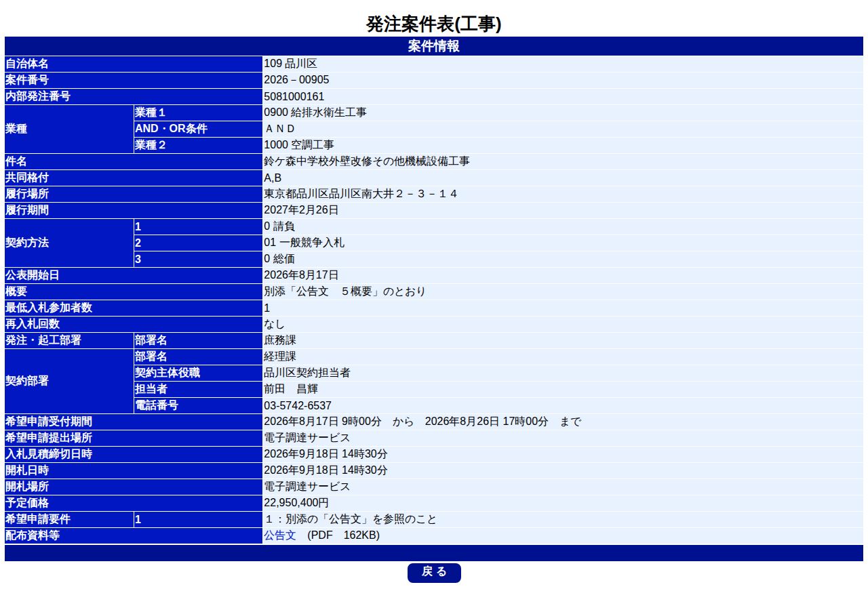
Task: Click the 希望申請受付期間 date range value
Action: [x=422, y=422]
